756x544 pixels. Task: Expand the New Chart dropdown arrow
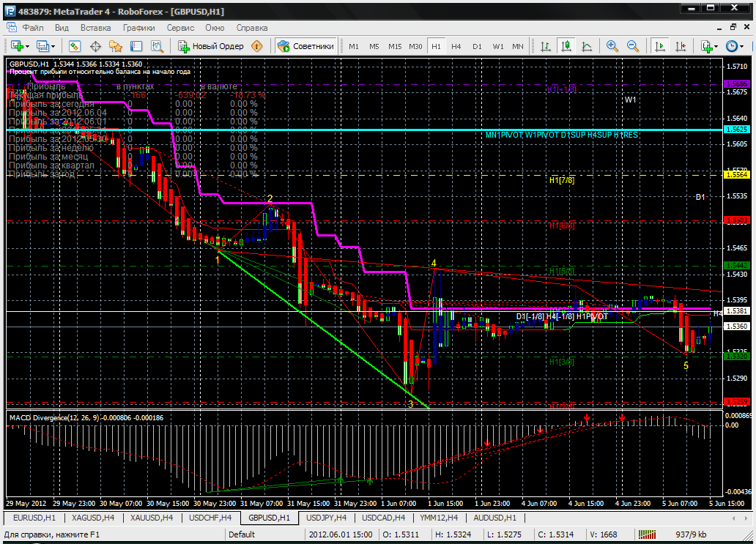(x=28, y=47)
